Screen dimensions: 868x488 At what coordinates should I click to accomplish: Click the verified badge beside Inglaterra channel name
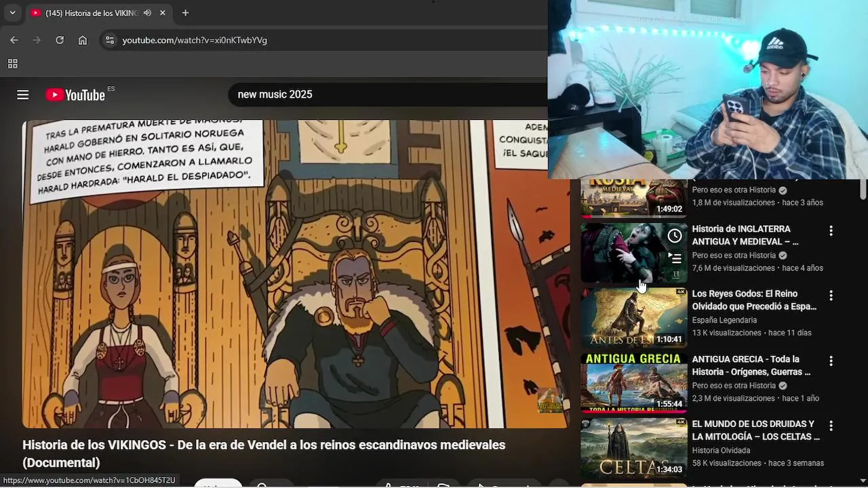pyautogui.click(x=783, y=256)
